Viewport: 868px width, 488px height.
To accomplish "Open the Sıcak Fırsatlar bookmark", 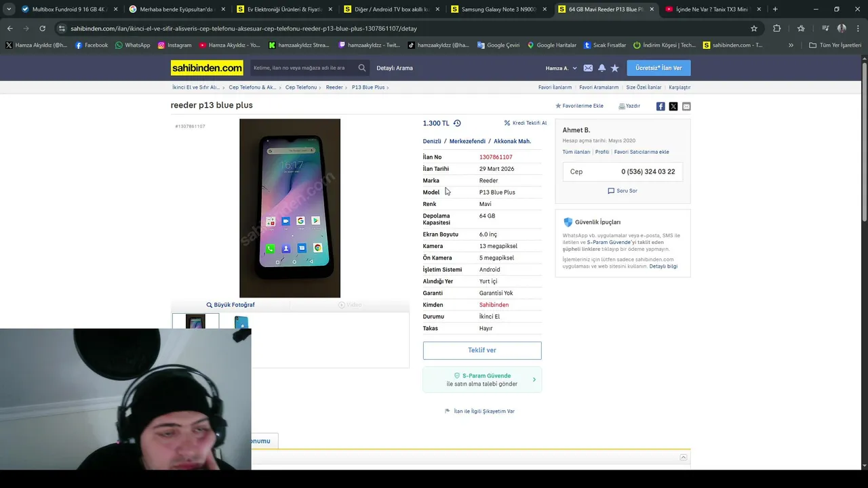I will point(605,45).
